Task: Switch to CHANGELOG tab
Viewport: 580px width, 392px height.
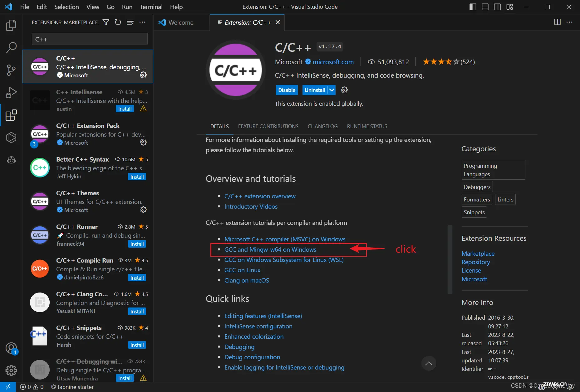Action: (x=322, y=126)
